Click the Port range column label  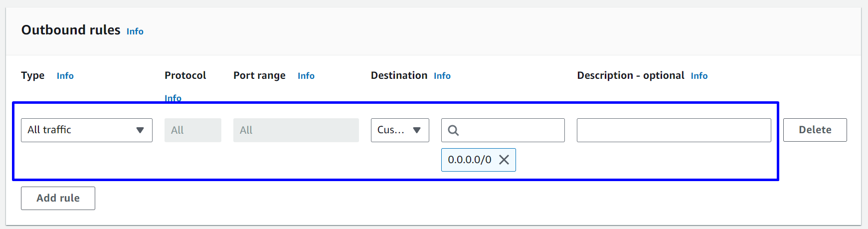click(259, 75)
